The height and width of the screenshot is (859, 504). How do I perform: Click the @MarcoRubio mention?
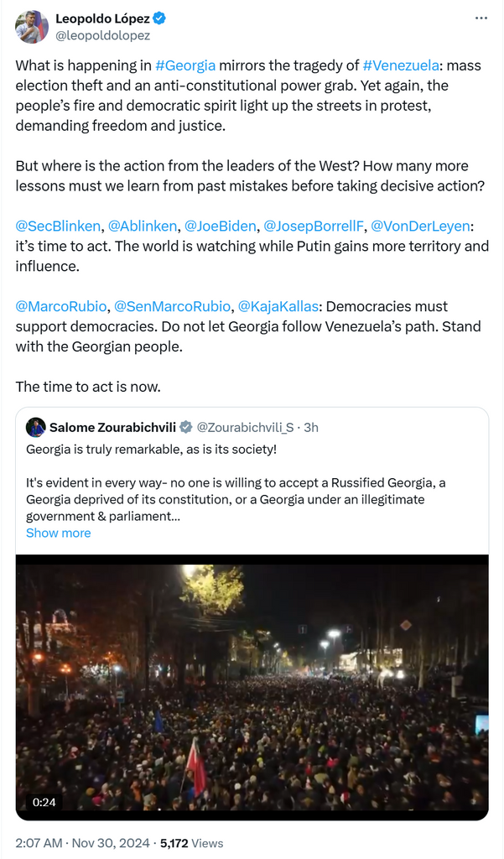(60, 306)
